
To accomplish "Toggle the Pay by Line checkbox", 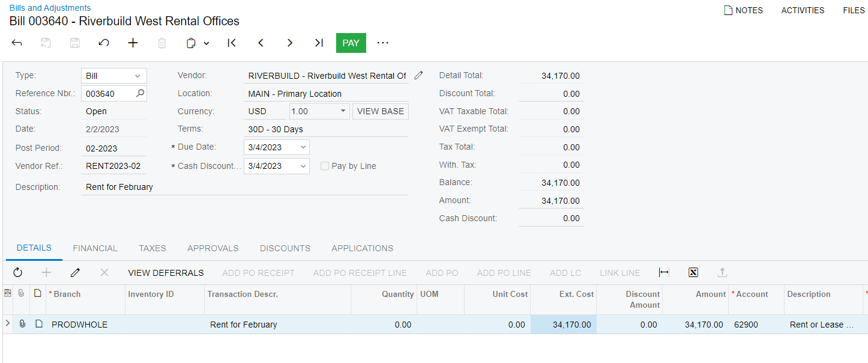I will pos(325,166).
